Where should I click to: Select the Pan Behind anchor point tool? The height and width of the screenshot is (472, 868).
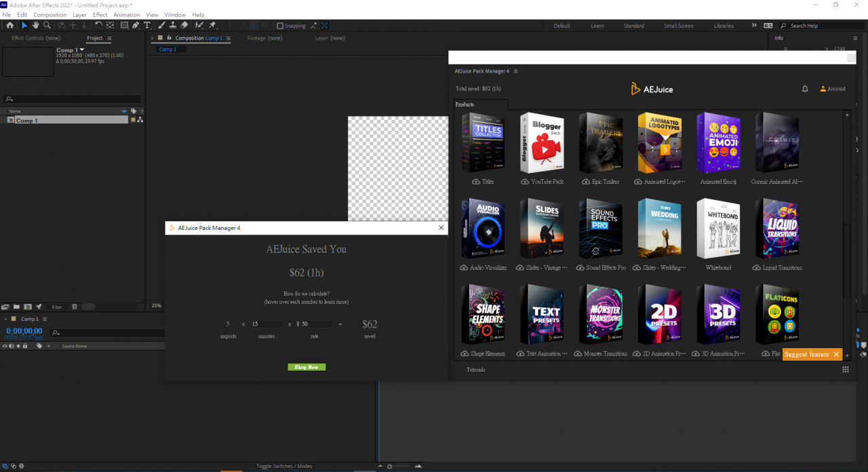coord(110,26)
